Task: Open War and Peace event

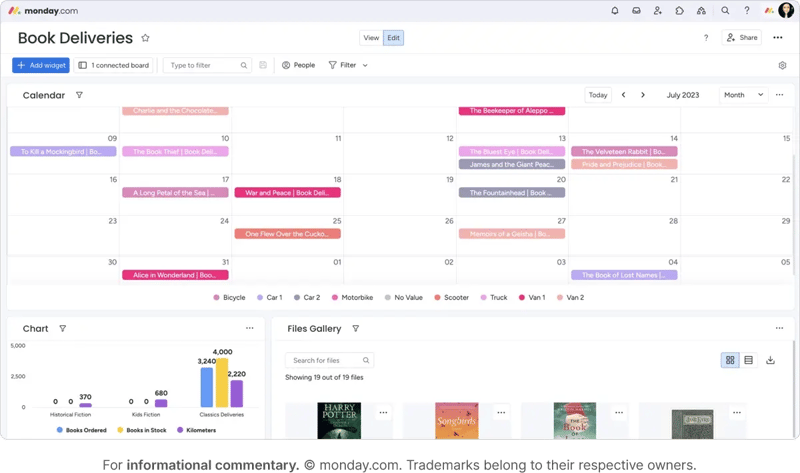Action: click(x=287, y=193)
